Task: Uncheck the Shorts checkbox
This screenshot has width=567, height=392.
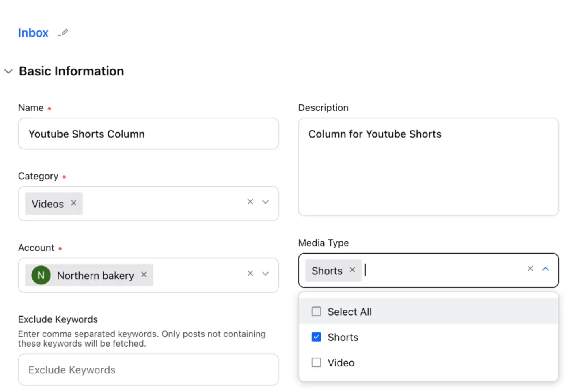Action: (x=316, y=337)
